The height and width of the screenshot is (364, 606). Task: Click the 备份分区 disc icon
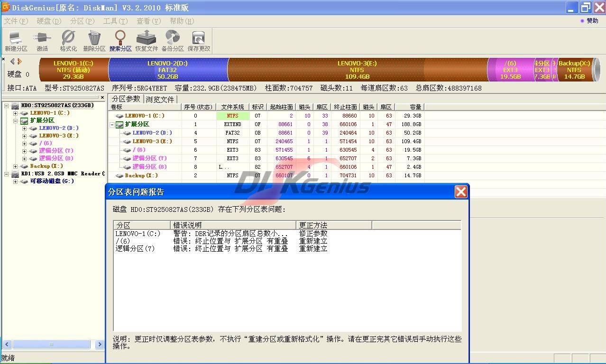173,41
